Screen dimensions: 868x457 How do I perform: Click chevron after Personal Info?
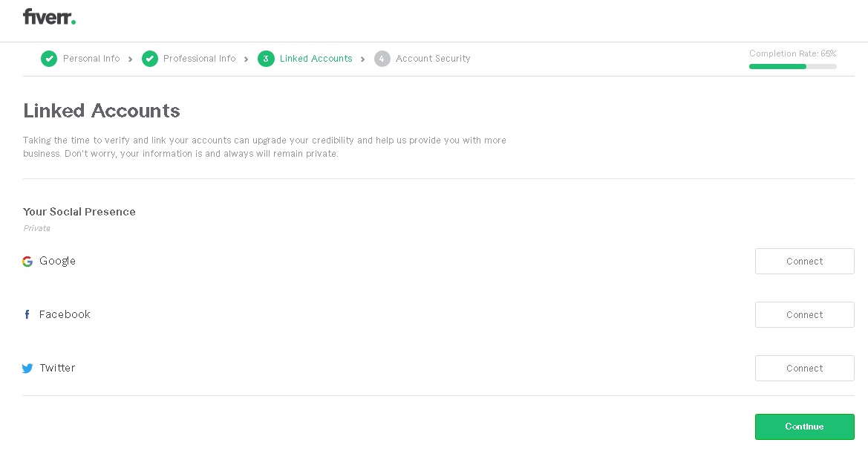(131, 59)
